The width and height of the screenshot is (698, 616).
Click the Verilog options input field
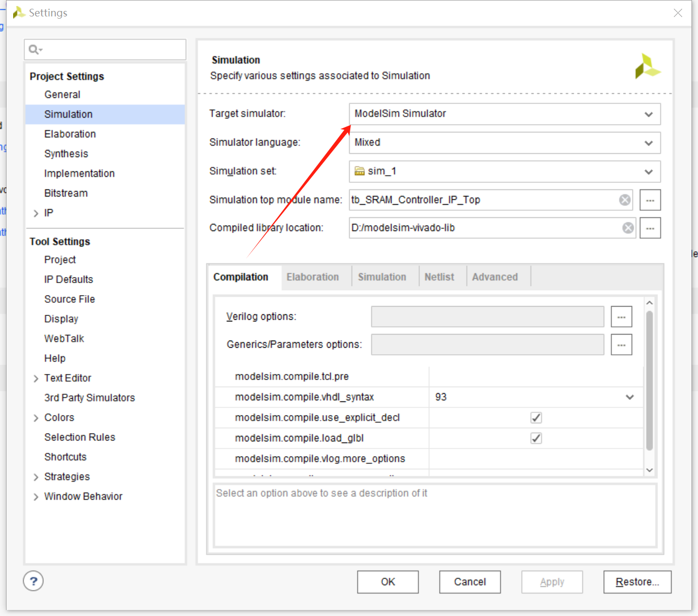(487, 316)
